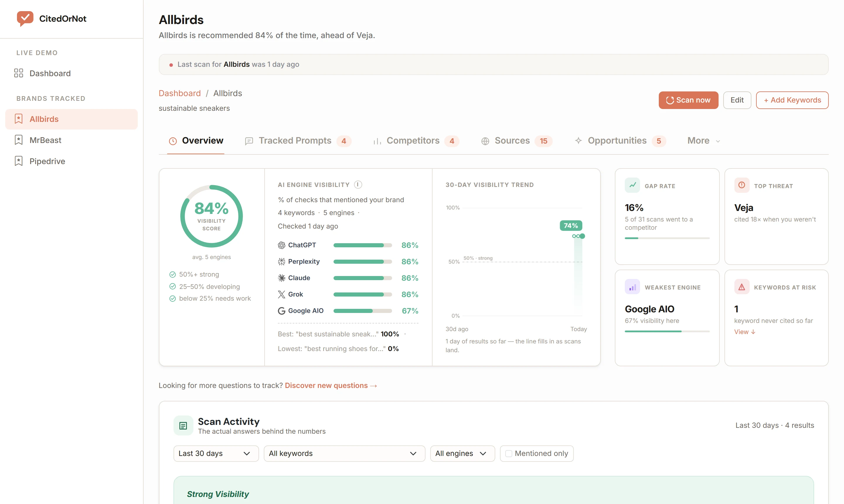Click the ChatGPT 86% value
844x504 pixels.
[410, 245]
